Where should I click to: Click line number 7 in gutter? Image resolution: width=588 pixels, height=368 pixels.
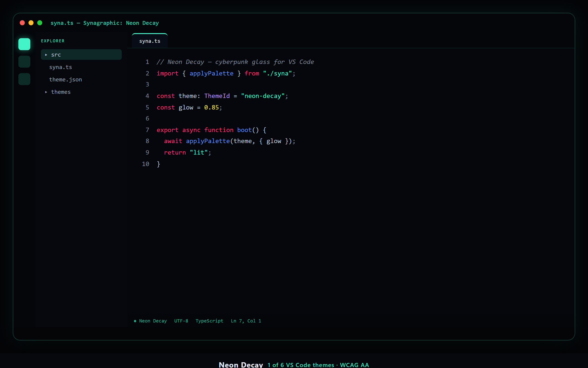pos(147,130)
